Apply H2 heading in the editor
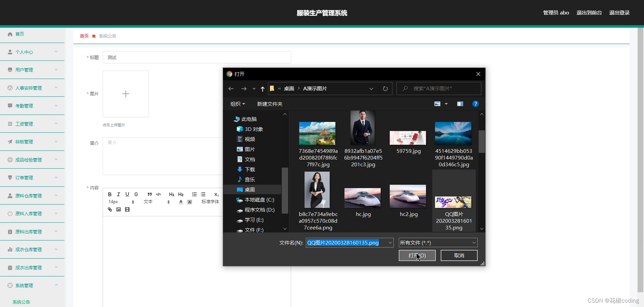Viewport: 644px width, 307px height. pos(181,194)
